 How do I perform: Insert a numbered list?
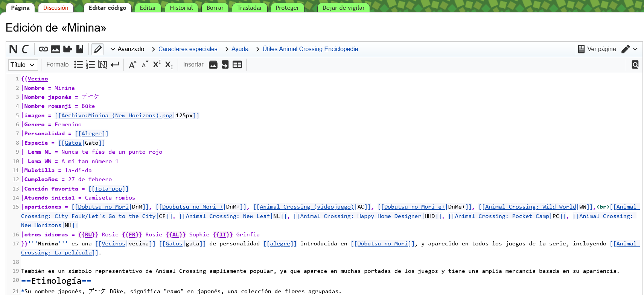pos(90,65)
